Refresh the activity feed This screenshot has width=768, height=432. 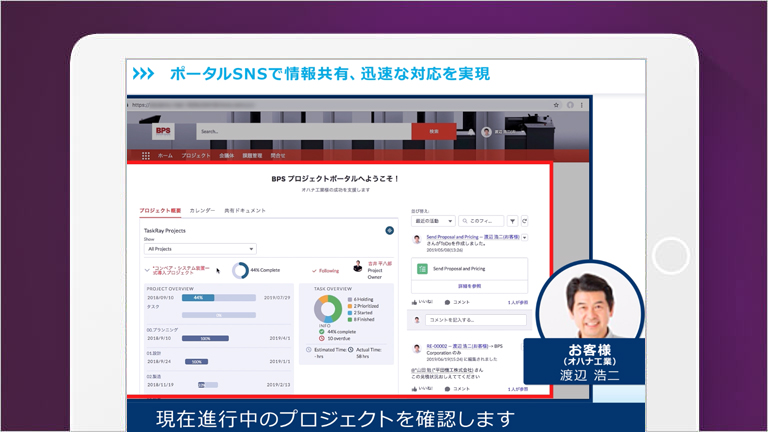[x=524, y=220]
